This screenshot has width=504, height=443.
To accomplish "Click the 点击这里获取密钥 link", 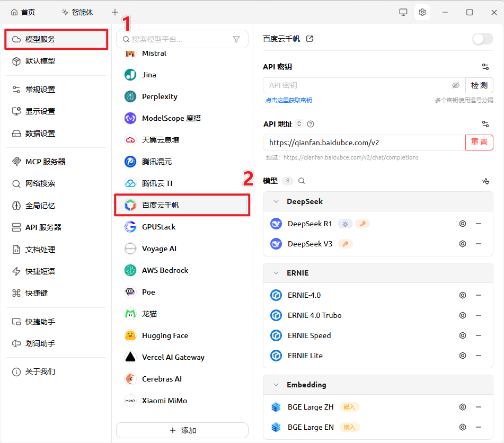I will click(x=289, y=100).
